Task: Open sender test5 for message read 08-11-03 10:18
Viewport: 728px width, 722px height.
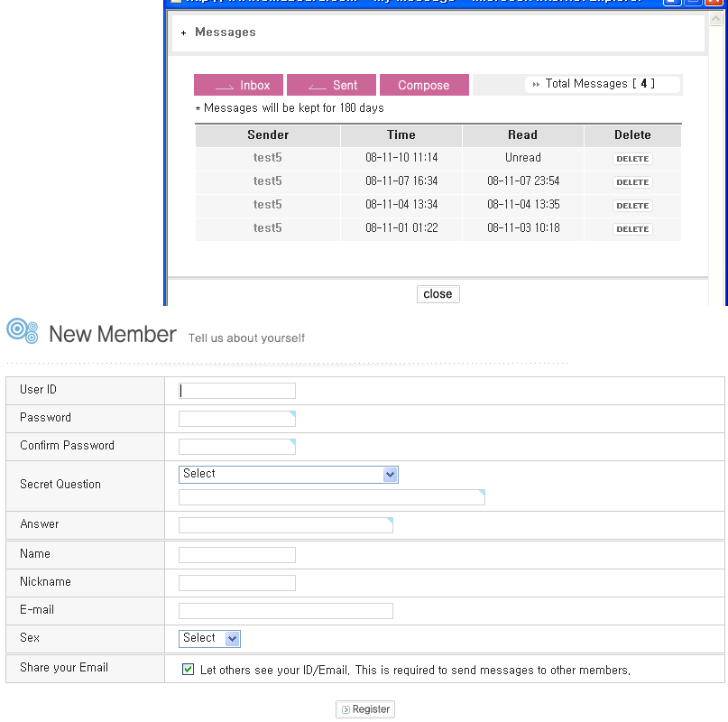Action: click(x=267, y=228)
